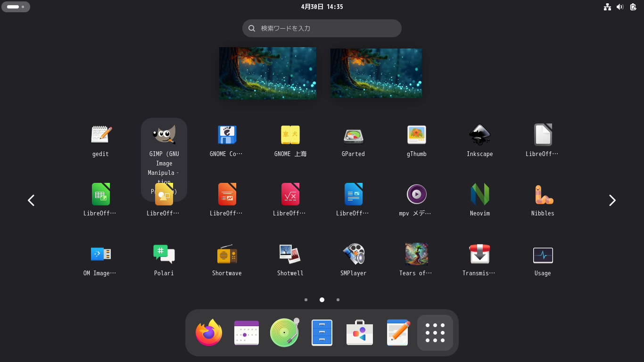Open Neovim from the app grid

pos(479,194)
